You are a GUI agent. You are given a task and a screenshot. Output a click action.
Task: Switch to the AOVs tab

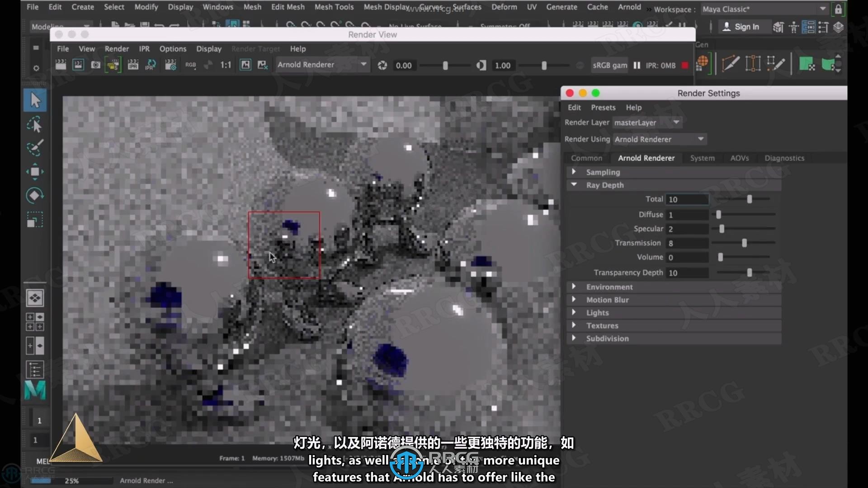pyautogui.click(x=739, y=158)
